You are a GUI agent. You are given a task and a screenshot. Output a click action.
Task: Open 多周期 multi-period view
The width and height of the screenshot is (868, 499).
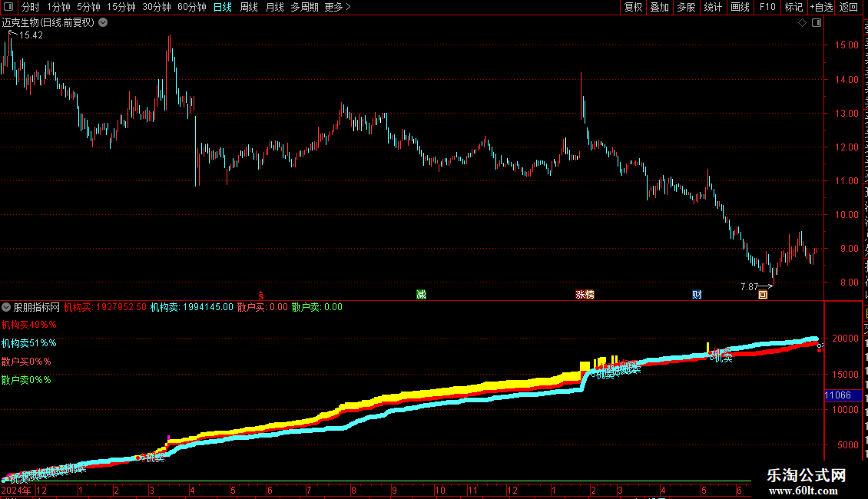[304, 7]
